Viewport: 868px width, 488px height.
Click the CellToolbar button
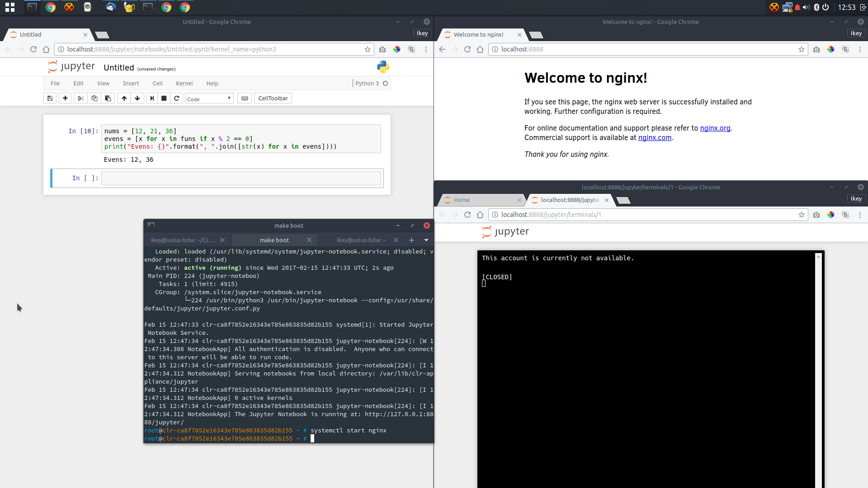(273, 99)
